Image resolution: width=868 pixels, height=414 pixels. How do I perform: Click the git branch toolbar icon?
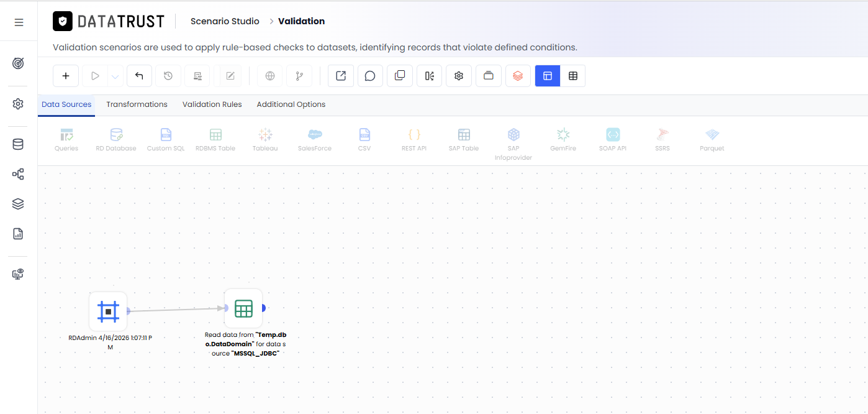point(299,76)
